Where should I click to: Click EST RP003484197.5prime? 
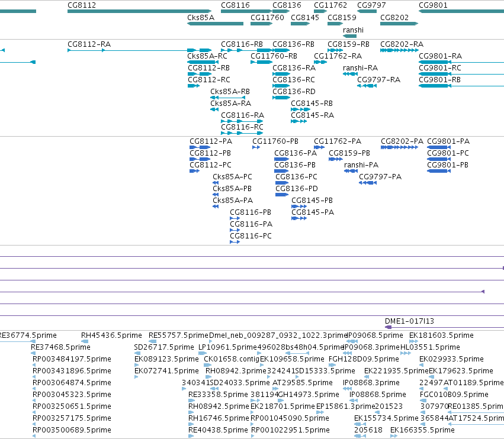click(34, 365)
